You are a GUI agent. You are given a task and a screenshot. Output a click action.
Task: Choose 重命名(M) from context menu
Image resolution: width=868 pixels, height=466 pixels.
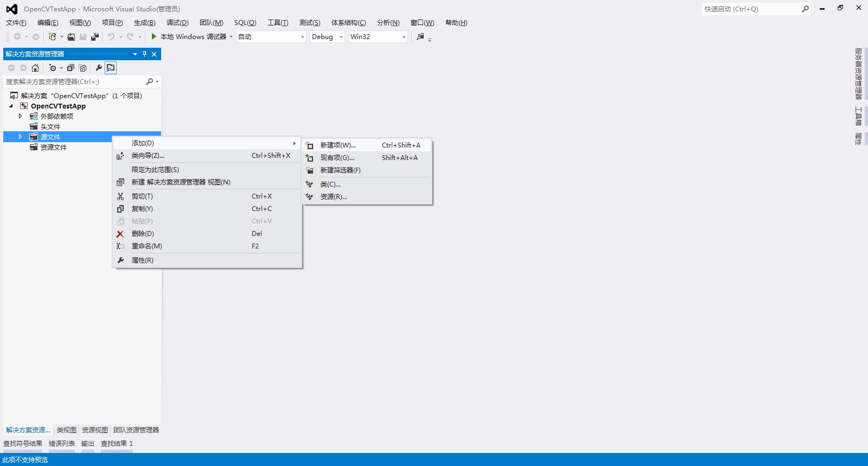pos(207,246)
